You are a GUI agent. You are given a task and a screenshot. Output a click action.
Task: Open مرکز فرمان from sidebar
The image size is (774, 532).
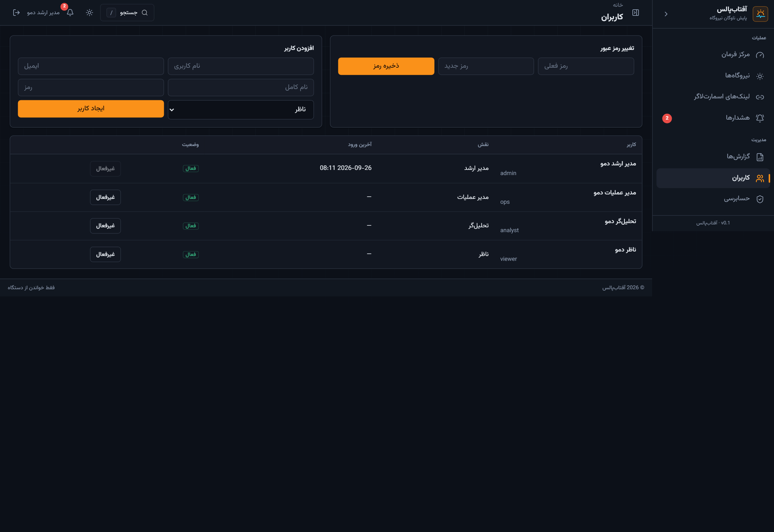click(713, 55)
